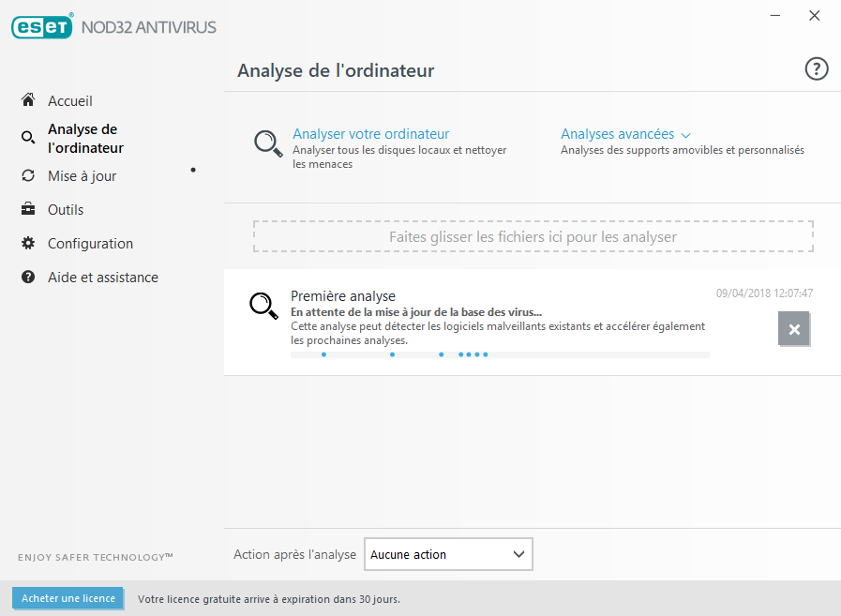Click the ESET logo in the header
Image resolution: width=841 pixels, height=616 pixels.
click(x=41, y=27)
